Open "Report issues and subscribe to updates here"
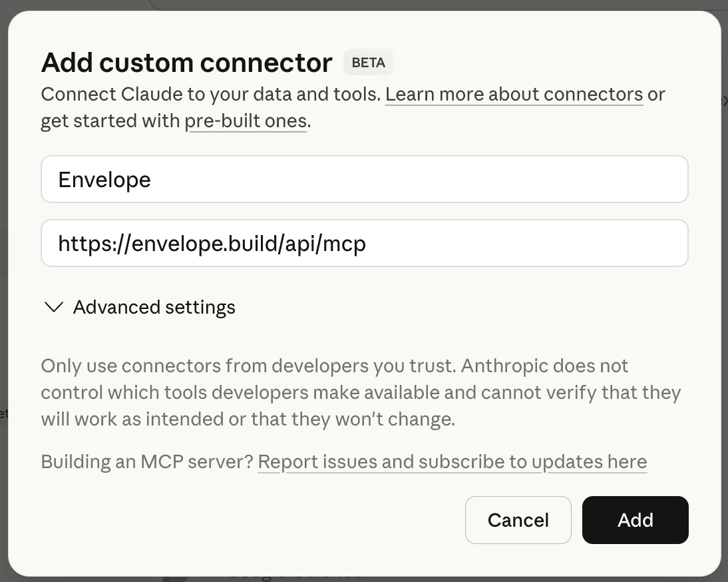Viewport: 728px width, 582px height. tap(453, 461)
